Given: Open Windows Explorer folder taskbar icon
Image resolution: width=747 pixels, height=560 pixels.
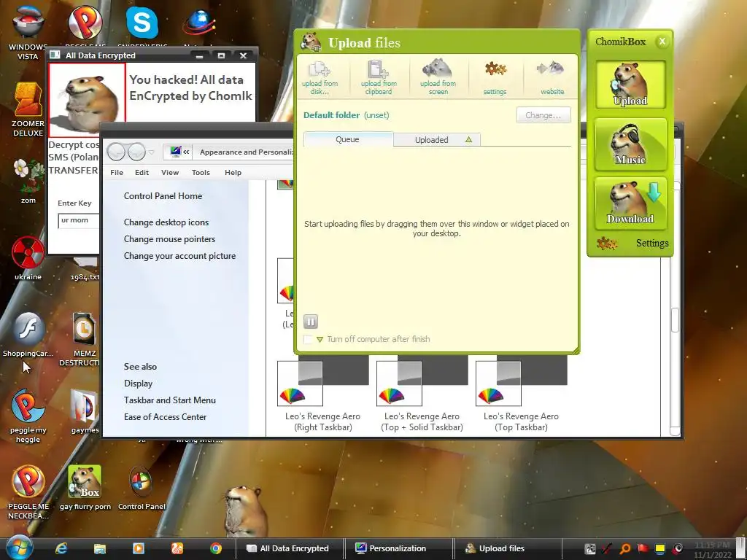Looking at the screenshot, I should (99, 548).
